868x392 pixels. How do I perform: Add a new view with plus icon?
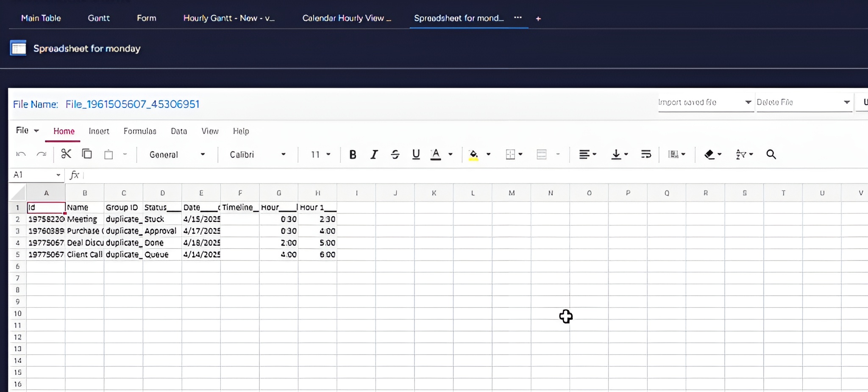tap(538, 18)
